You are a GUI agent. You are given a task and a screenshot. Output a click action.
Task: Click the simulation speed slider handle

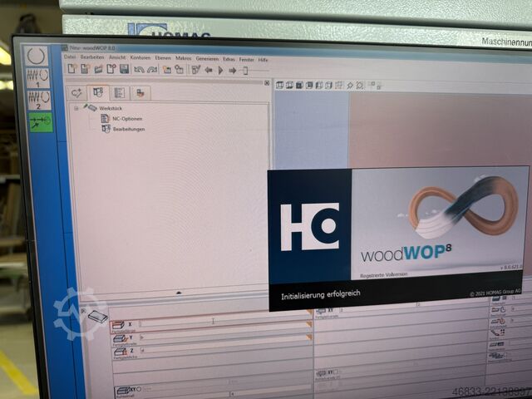pos(245,71)
